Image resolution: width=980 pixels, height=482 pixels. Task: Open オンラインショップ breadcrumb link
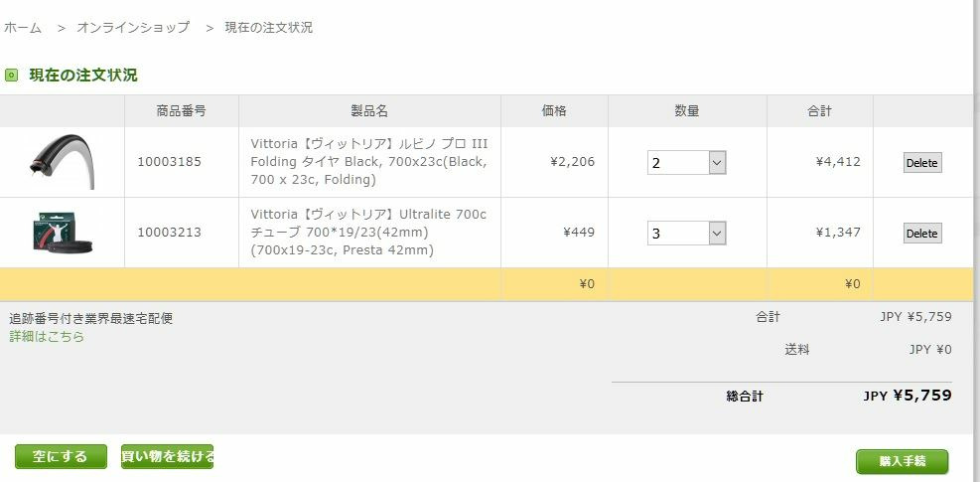[132, 28]
